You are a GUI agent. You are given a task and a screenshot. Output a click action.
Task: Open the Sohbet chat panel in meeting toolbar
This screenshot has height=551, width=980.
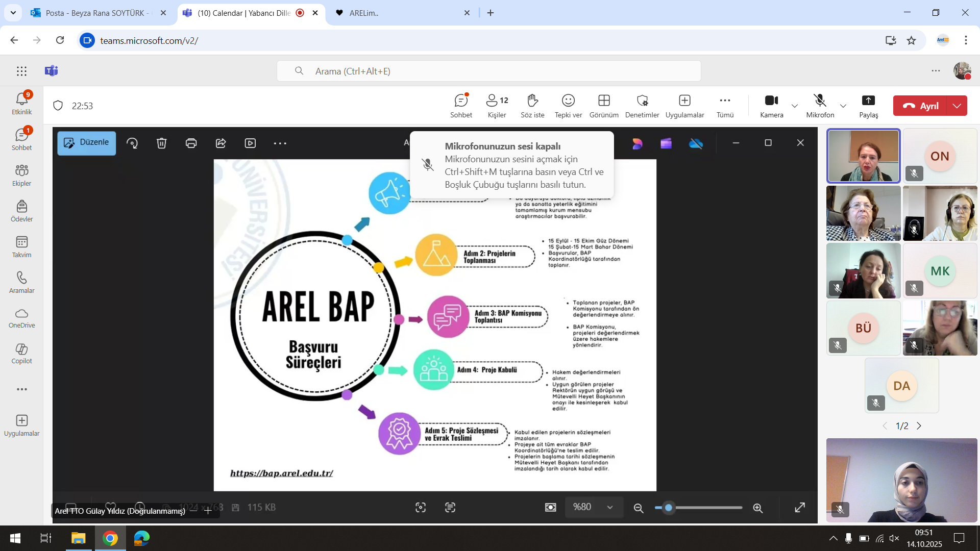coord(461,106)
